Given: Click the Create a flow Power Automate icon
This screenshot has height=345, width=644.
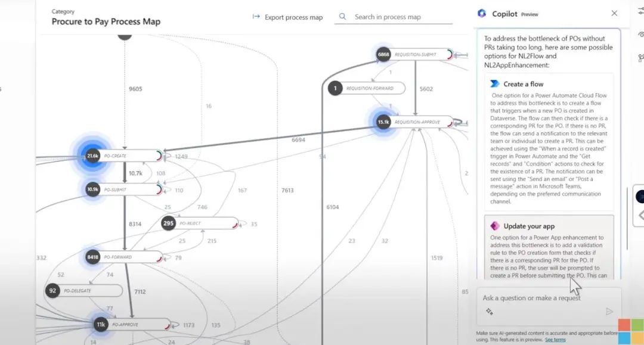Looking at the screenshot, I should tap(495, 83).
